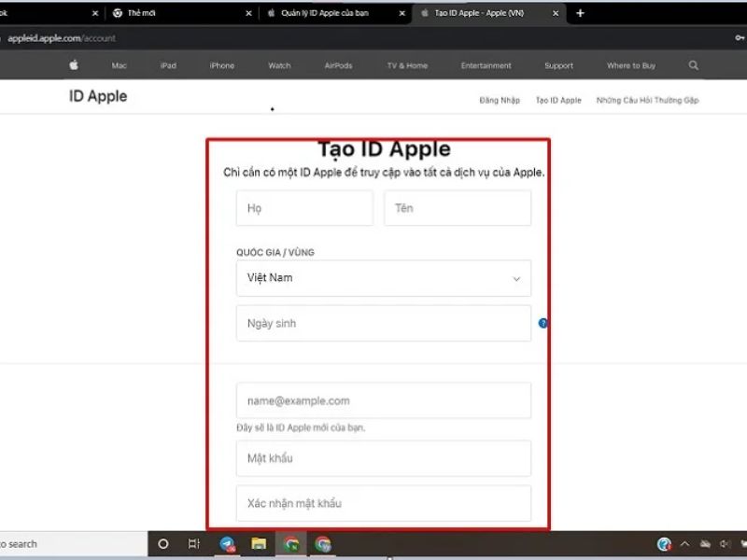Click the Tên input field
This screenshot has height=560, width=747.
click(458, 208)
